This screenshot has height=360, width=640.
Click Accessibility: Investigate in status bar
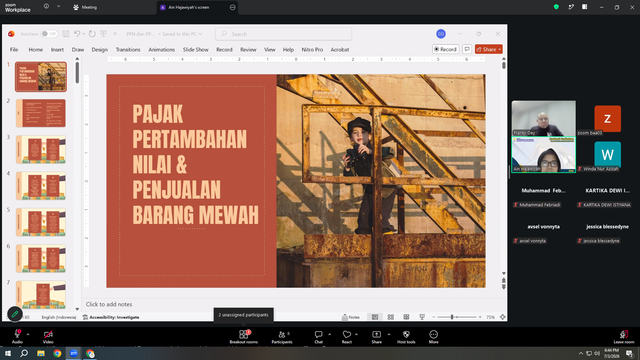pyautogui.click(x=111, y=317)
